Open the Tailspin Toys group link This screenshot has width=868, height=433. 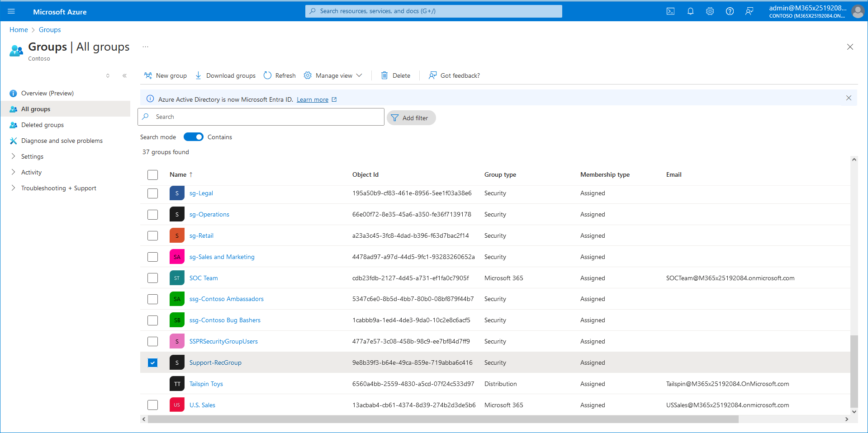pos(206,384)
